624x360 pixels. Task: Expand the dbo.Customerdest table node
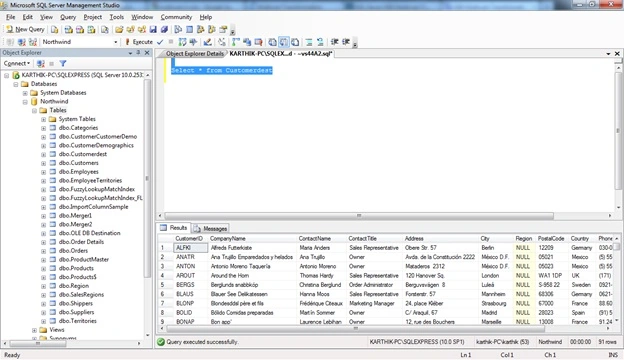coord(43,154)
